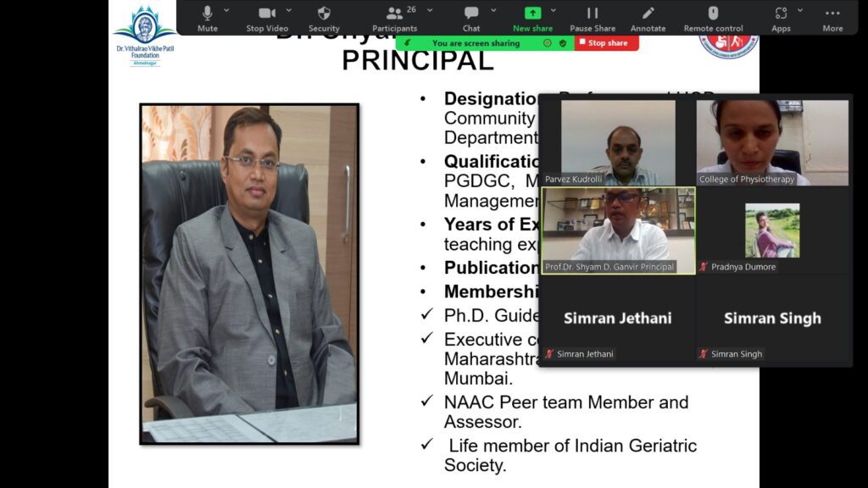868x488 pixels.
Task: Expand video options arrow beside Stop Video
Action: click(x=289, y=10)
